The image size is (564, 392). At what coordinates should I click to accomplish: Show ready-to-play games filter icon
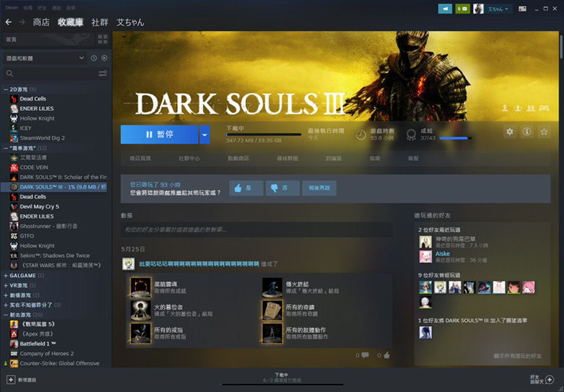(104, 58)
